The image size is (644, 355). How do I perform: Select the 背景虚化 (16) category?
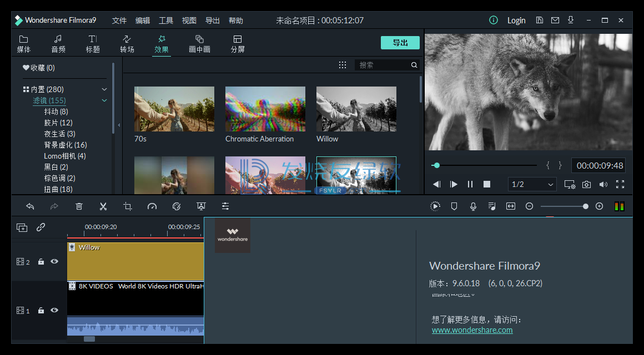(x=66, y=145)
